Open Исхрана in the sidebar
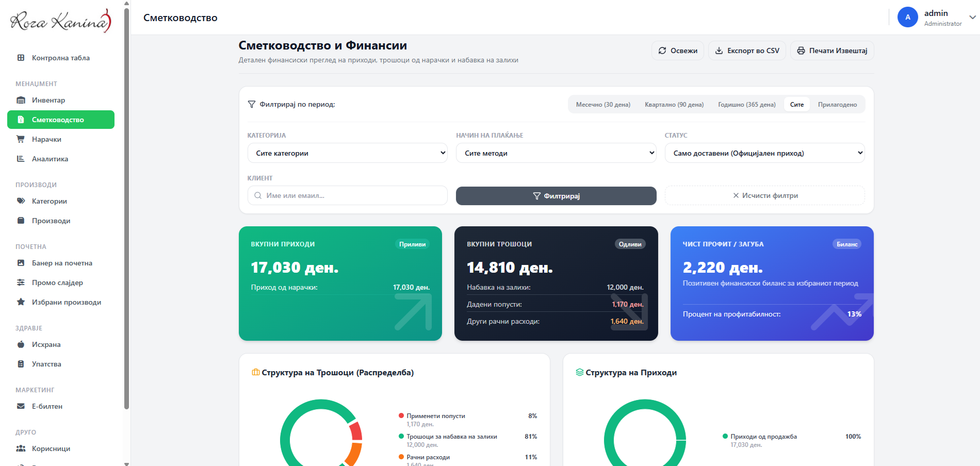Screen dimensions: 980x466 click(61, 344)
